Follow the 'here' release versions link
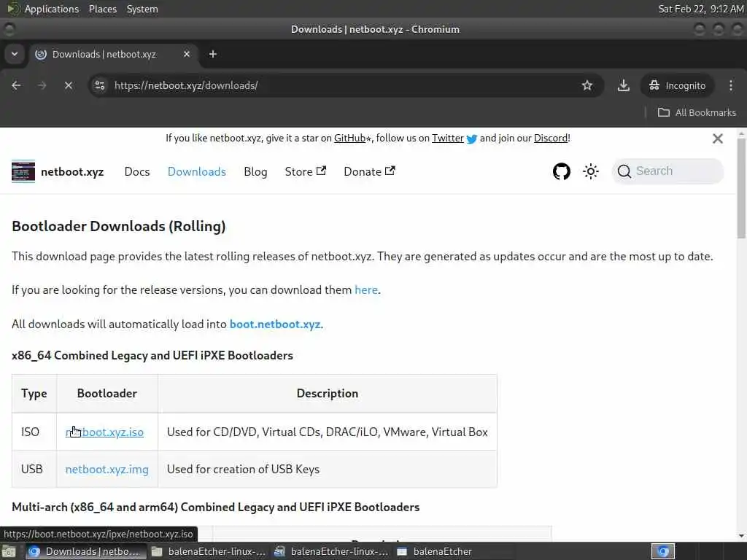747x560 pixels. point(366,290)
